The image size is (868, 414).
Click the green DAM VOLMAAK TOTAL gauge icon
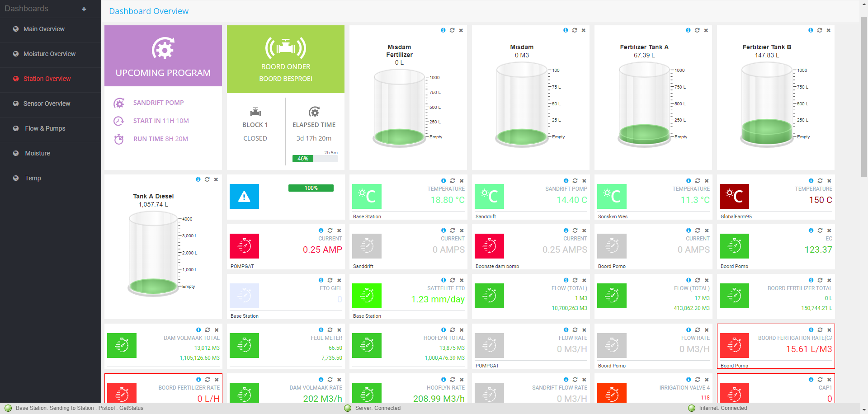click(122, 345)
